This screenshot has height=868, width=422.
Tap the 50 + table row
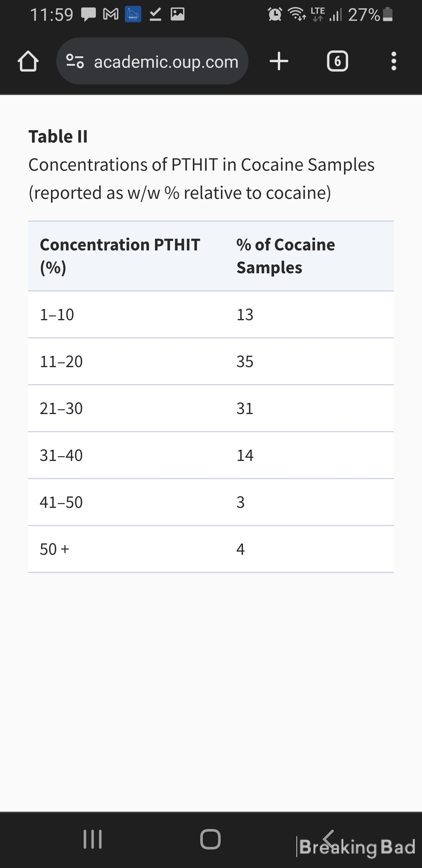click(x=211, y=549)
